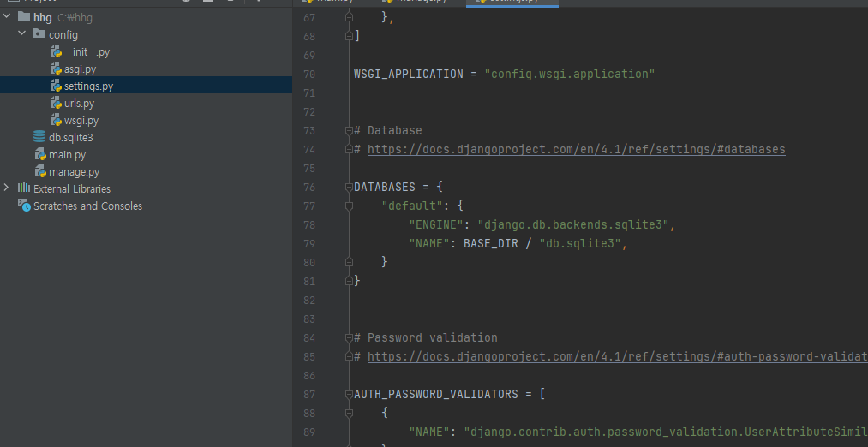Viewport: 868px width, 447px height.
Task: Click fold marker at line 68
Action: point(349,36)
